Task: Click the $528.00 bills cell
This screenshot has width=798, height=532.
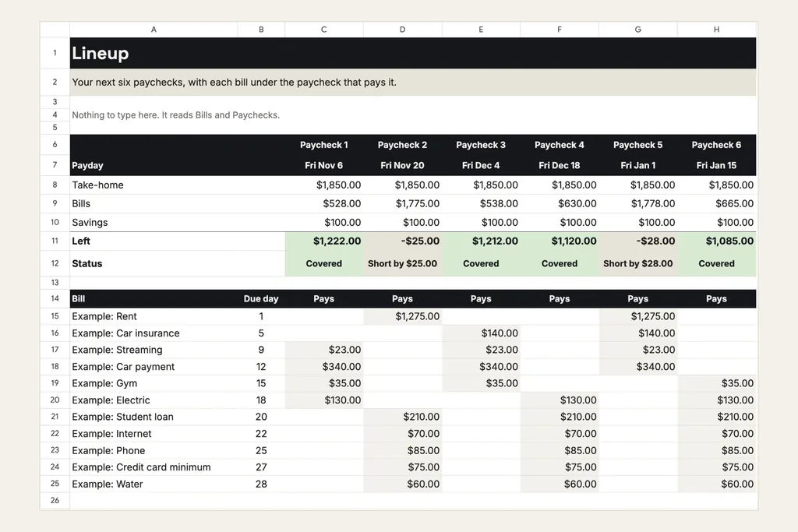Action: [324, 204]
